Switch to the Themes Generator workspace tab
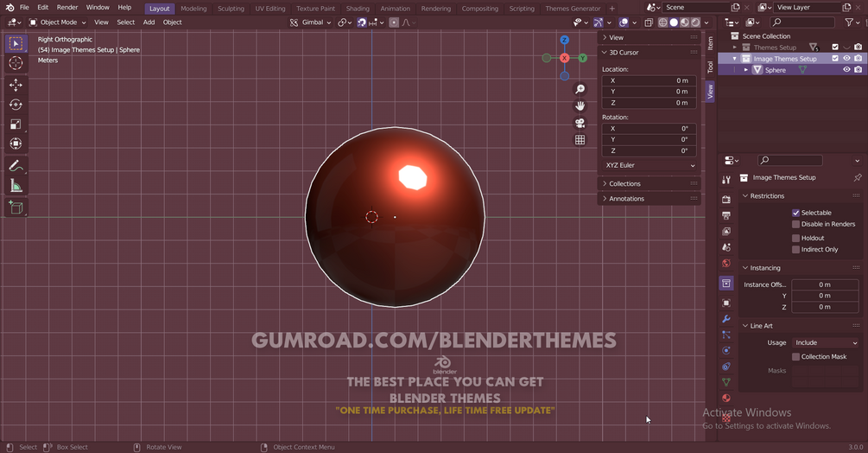868x453 pixels. [573, 9]
